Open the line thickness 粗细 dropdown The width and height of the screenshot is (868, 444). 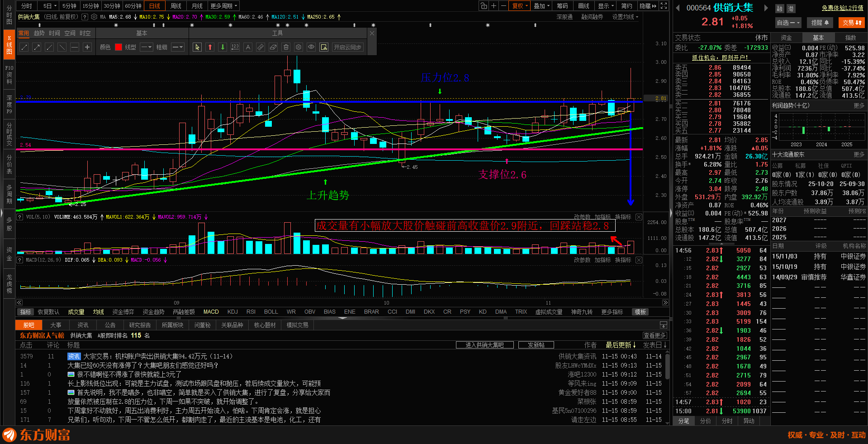[177, 47]
